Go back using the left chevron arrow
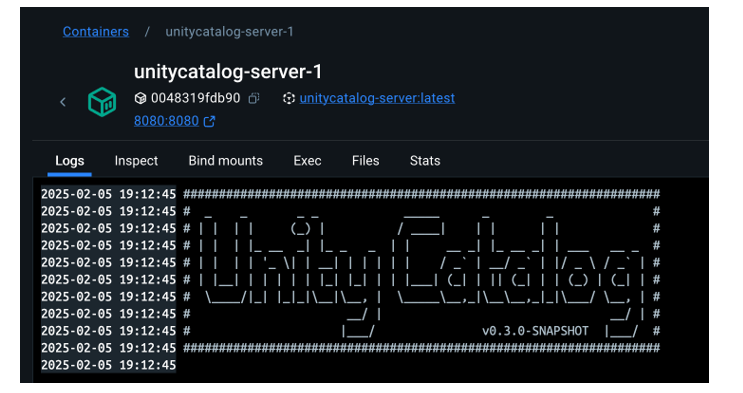The height and width of the screenshot is (393, 743). 63,102
